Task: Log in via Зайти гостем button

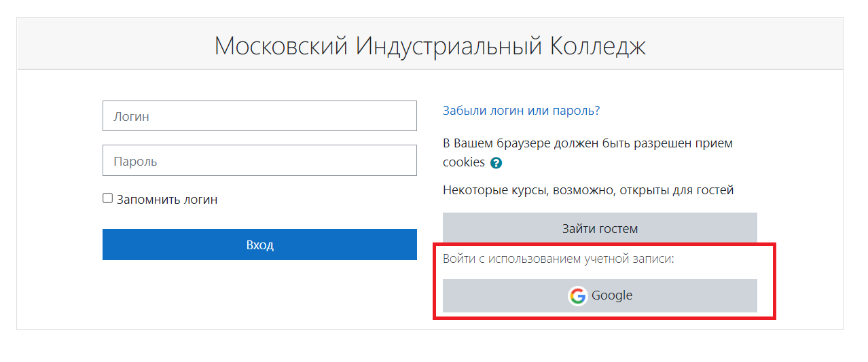Action: pyautogui.click(x=600, y=228)
